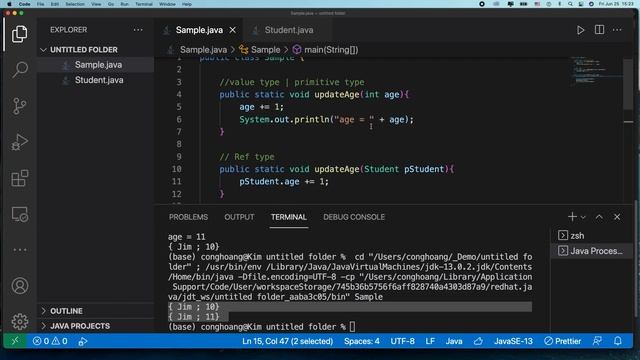
Task: Change end of line sequence LF
Action: click(430, 341)
